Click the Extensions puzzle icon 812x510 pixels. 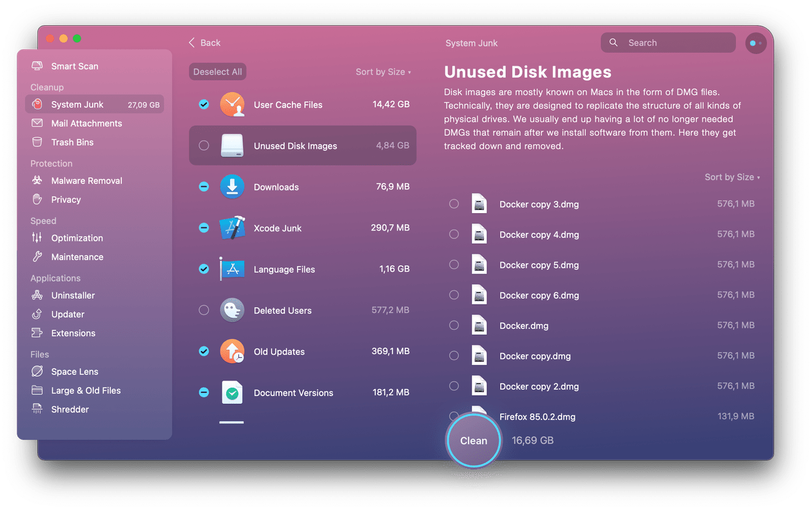coord(37,333)
